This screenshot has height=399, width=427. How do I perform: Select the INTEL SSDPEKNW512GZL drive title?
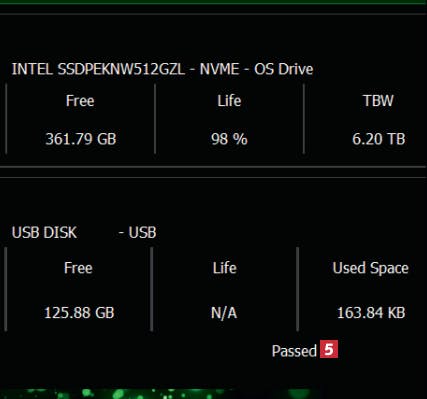tap(98, 69)
